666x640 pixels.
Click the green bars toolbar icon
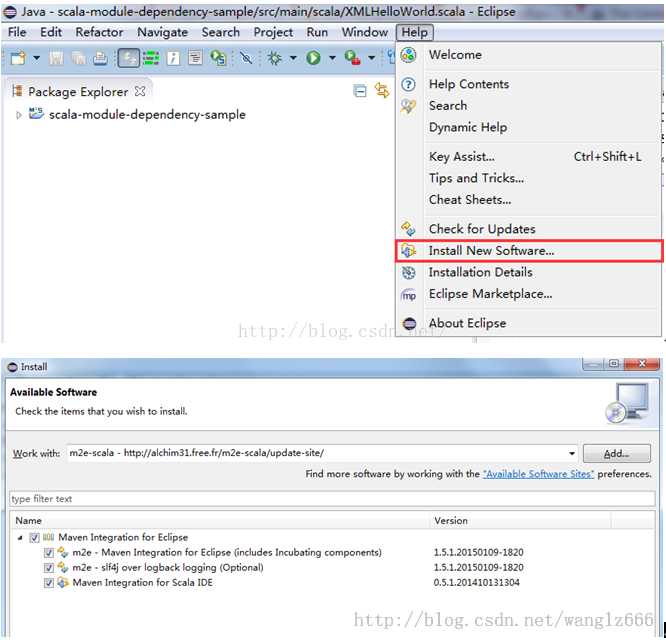(x=151, y=58)
